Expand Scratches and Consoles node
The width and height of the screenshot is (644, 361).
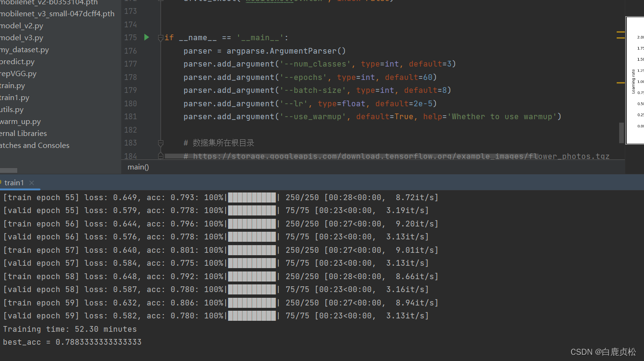[34, 146]
